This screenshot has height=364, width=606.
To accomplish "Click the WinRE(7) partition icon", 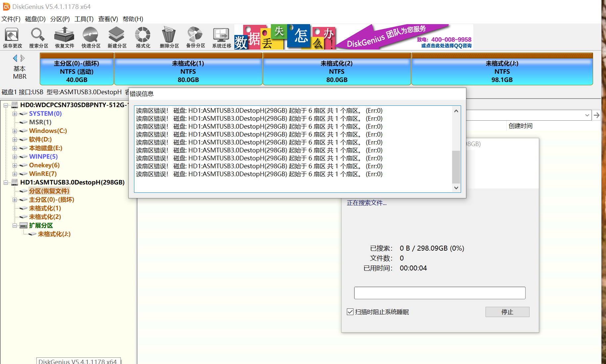I will click(23, 174).
